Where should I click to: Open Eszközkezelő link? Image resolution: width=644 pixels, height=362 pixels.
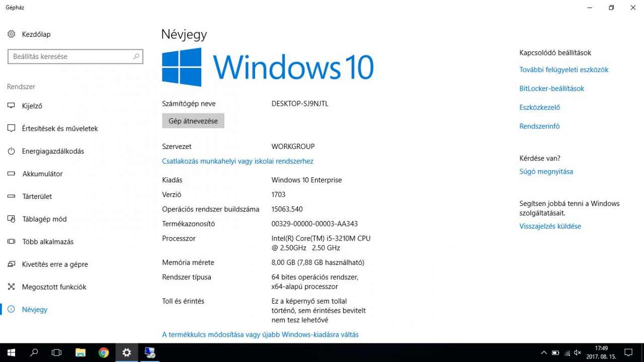540,107
